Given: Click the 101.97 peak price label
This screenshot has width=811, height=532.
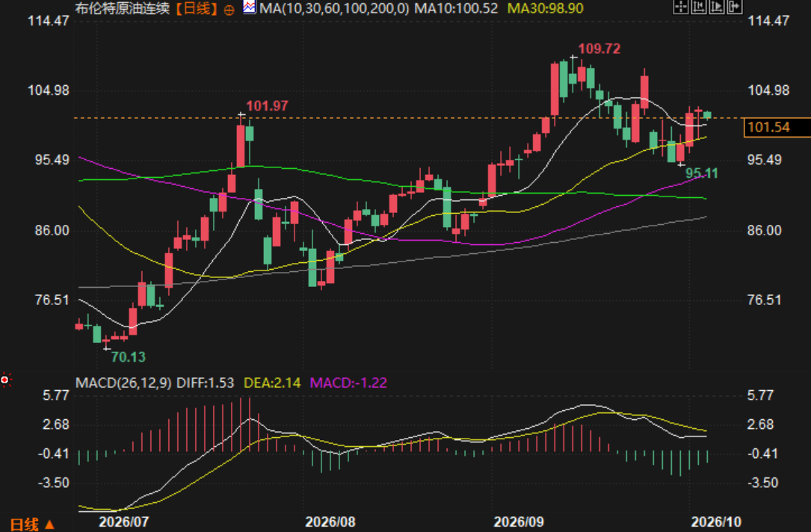Looking at the screenshot, I should (x=267, y=106).
